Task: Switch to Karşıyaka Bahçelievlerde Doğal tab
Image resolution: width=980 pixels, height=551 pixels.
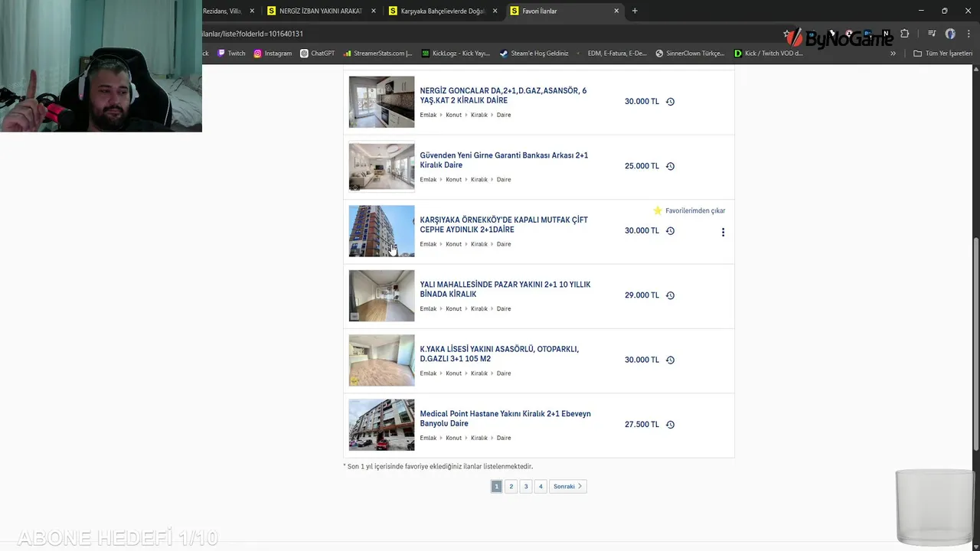Action: coord(443,11)
